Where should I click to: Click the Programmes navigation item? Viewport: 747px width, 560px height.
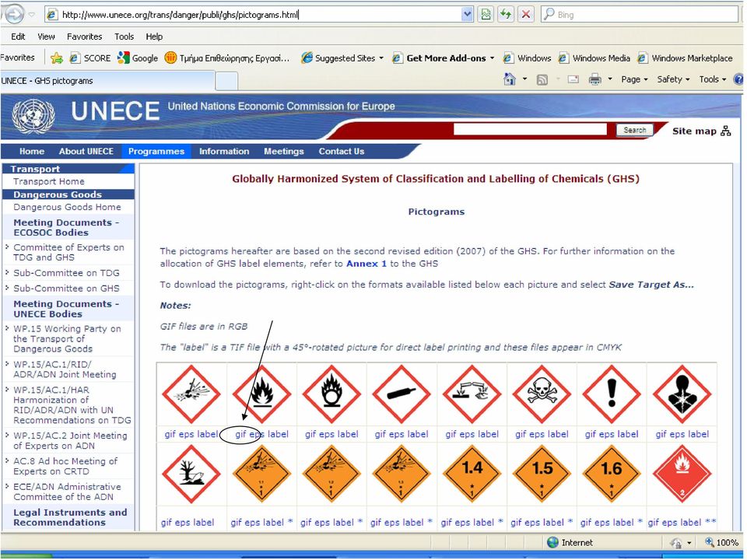[156, 152]
